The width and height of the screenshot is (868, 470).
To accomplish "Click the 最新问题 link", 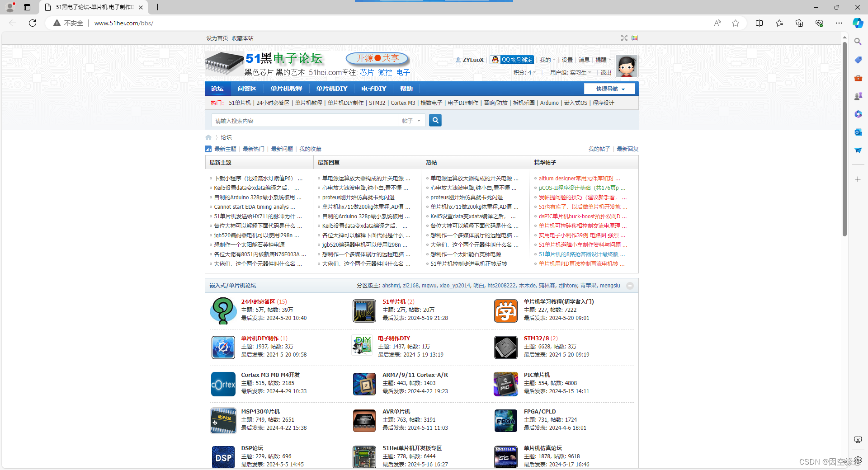I will coord(282,149).
